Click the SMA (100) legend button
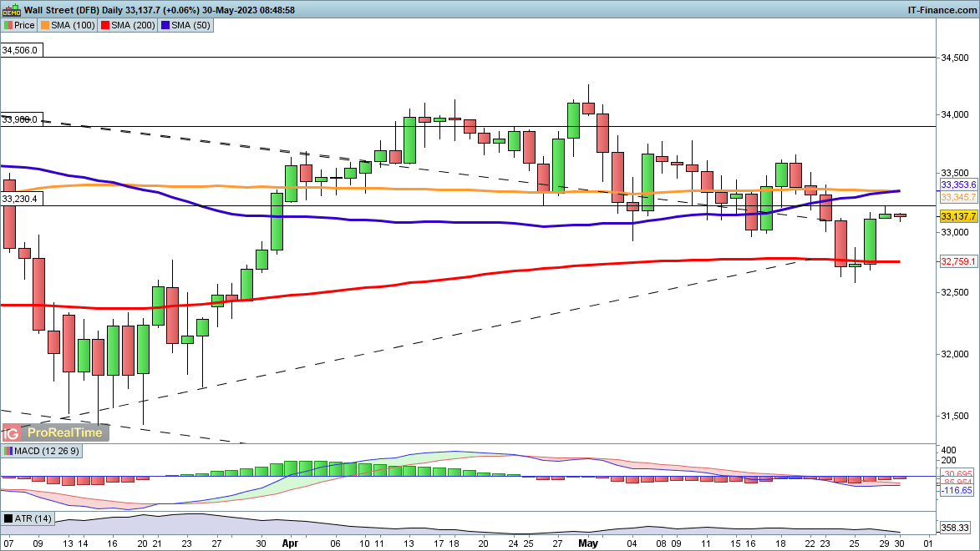 pyautogui.click(x=67, y=25)
